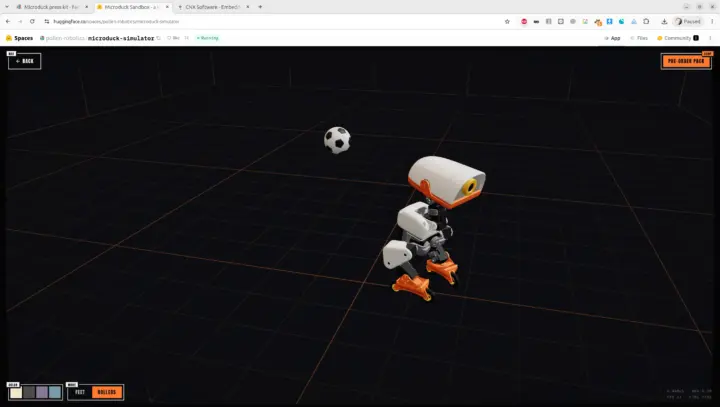Open the Extensions puzzle icon
This screenshot has width=720, height=407.
click(x=646, y=22)
